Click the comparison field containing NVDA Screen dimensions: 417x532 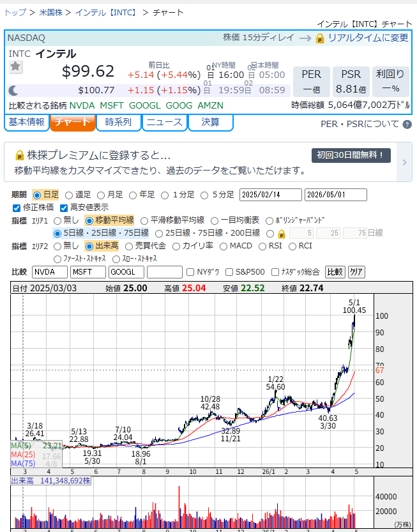pos(50,272)
